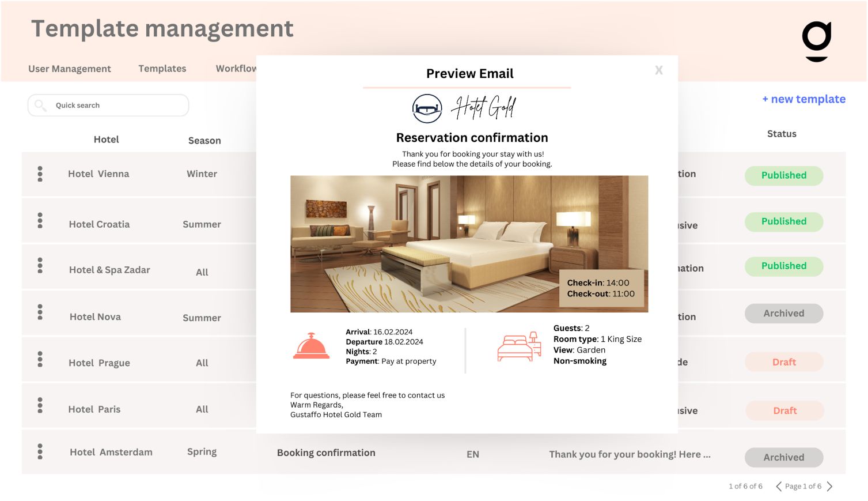Open the options menu for Hotel & Spa Zadar
Viewport: 868px width, 501px height.
pyautogui.click(x=40, y=265)
